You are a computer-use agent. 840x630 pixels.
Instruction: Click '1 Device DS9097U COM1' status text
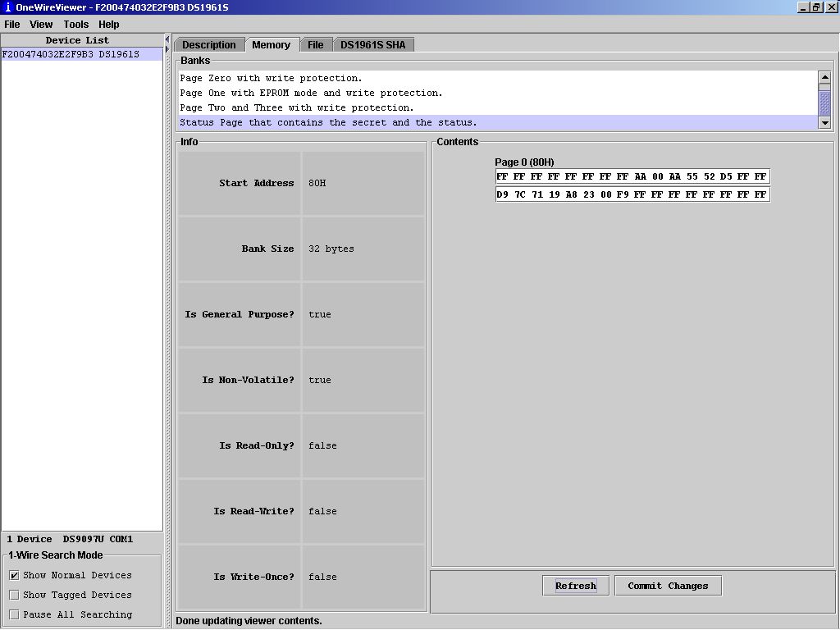tap(70, 540)
